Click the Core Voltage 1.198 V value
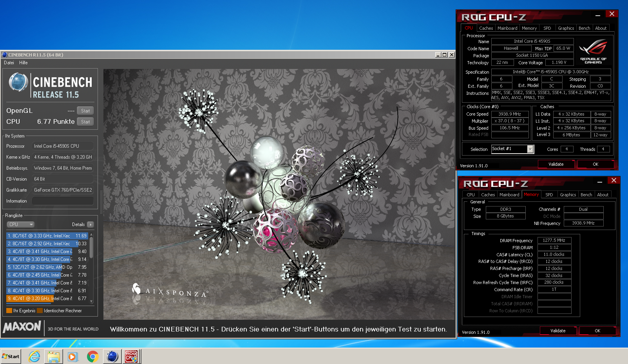This screenshot has height=364, width=628. click(x=559, y=62)
